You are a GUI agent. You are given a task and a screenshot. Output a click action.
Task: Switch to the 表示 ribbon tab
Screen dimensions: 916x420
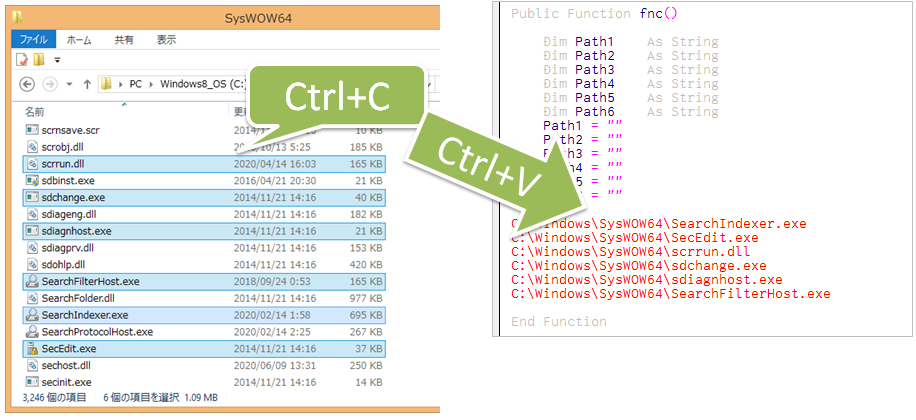click(166, 40)
